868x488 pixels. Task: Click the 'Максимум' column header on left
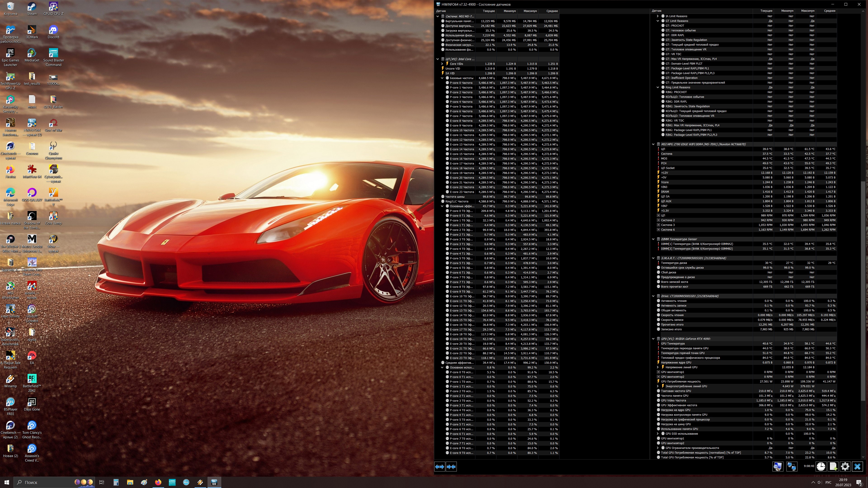click(530, 11)
